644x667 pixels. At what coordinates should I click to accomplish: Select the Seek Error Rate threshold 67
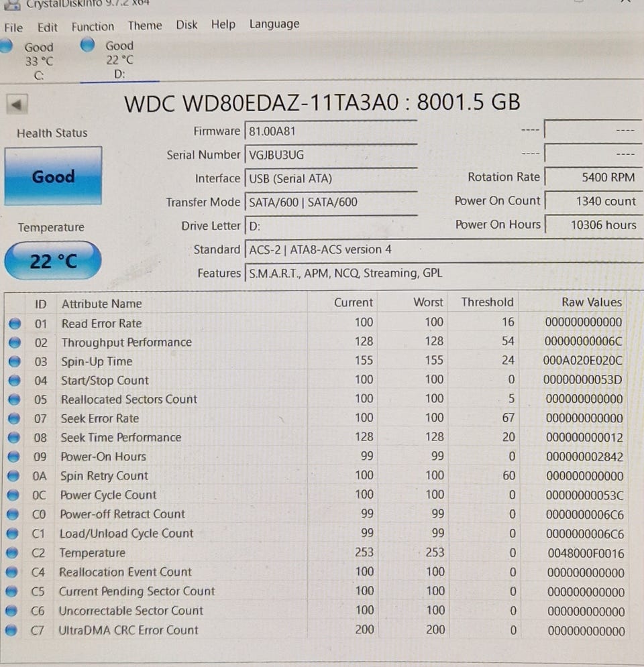point(508,418)
